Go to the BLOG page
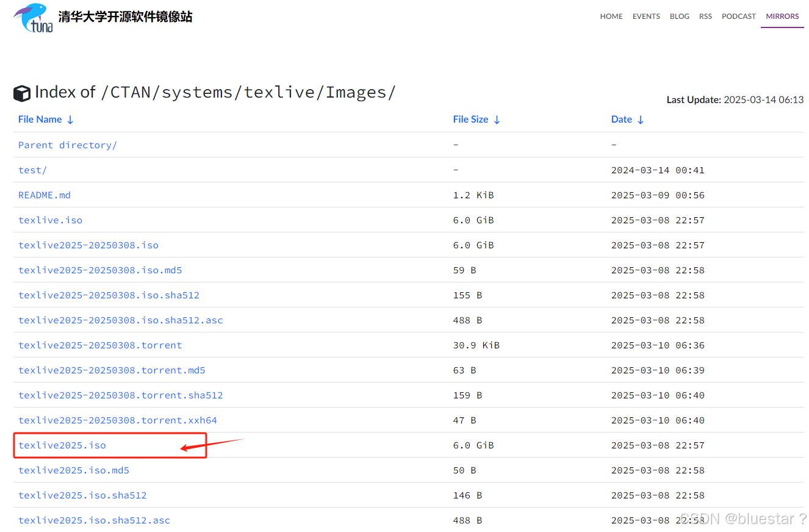Image resolution: width=809 pixels, height=532 pixels. coord(679,16)
